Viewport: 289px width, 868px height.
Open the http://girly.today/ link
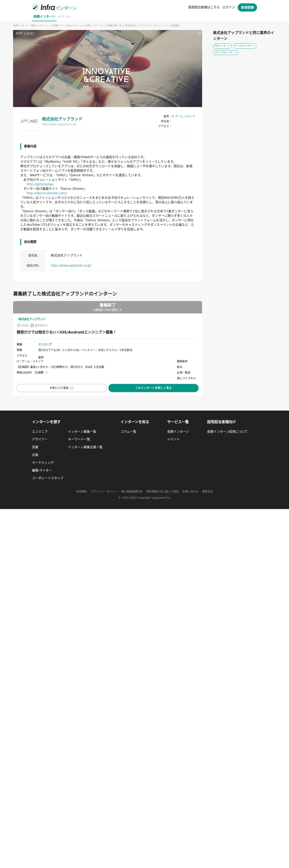point(40,184)
